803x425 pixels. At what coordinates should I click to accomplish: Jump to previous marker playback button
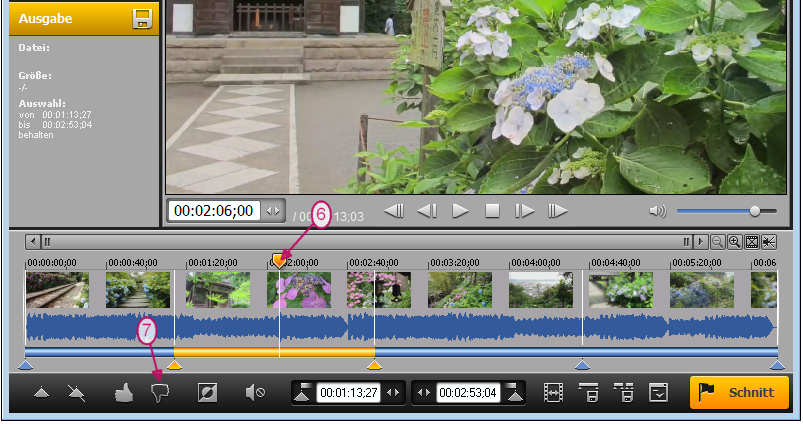click(394, 211)
